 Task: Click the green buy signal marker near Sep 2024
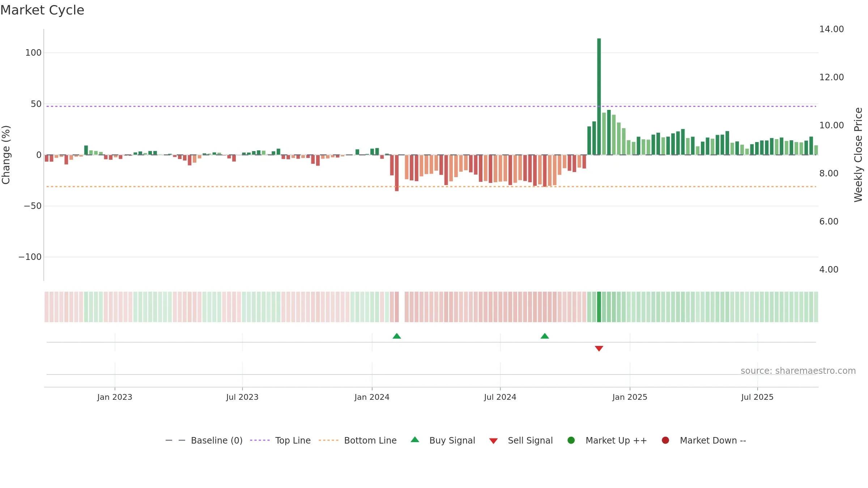pyautogui.click(x=545, y=336)
